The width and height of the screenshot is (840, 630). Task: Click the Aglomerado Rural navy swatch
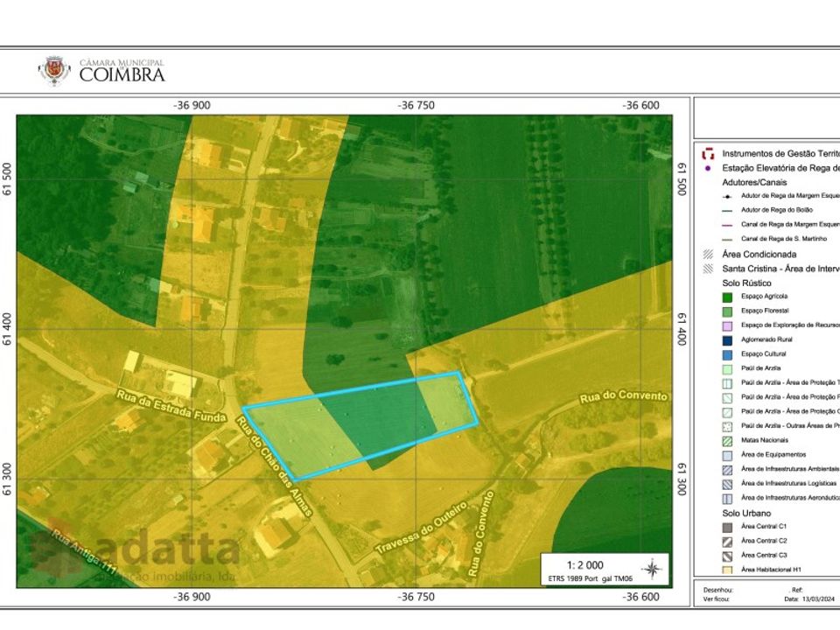[x=727, y=340]
